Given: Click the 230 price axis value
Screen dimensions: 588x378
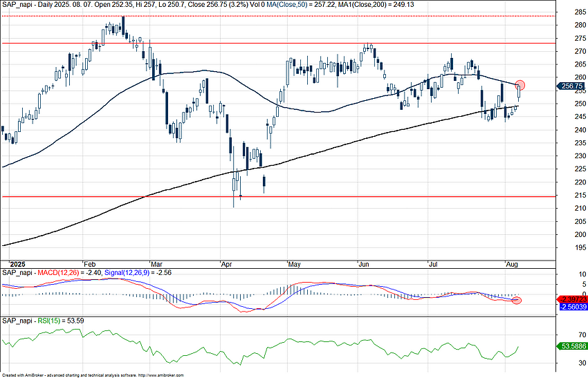Looking at the screenshot, I should (x=580, y=156).
